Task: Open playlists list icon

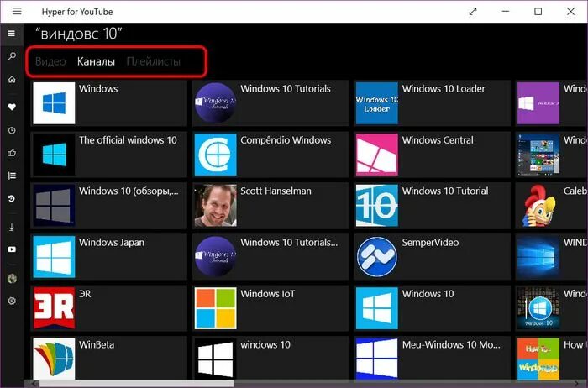Action: coord(12,176)
